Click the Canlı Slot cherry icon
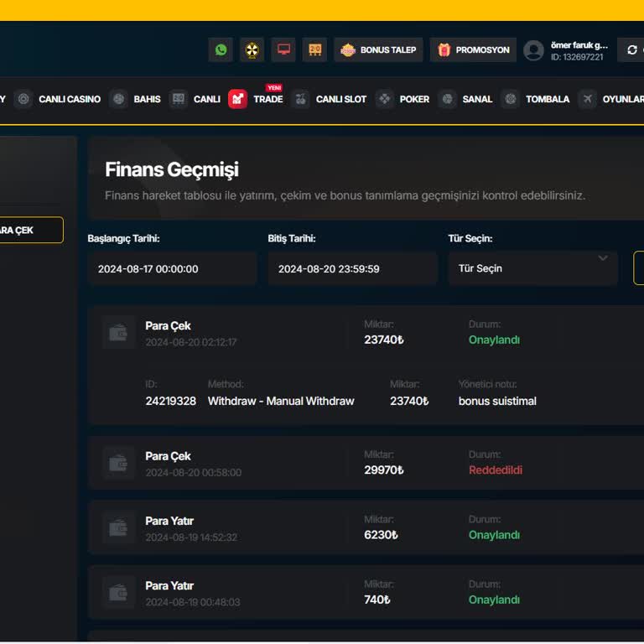 301,99
